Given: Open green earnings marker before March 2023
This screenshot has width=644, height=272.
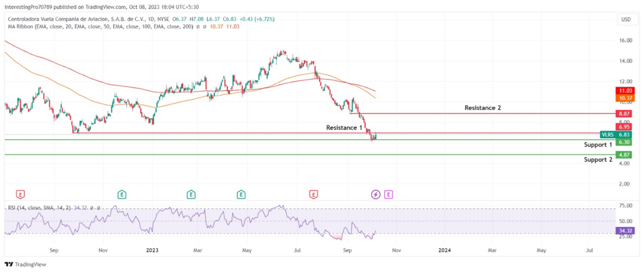Looking at the screenshot, I should 191,194.
